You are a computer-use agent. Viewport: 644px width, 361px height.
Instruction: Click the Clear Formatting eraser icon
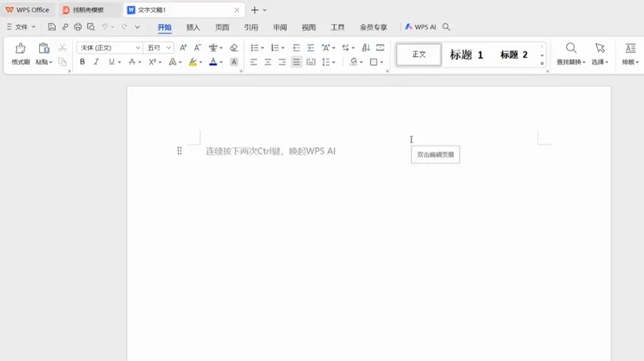pos(233,47)
